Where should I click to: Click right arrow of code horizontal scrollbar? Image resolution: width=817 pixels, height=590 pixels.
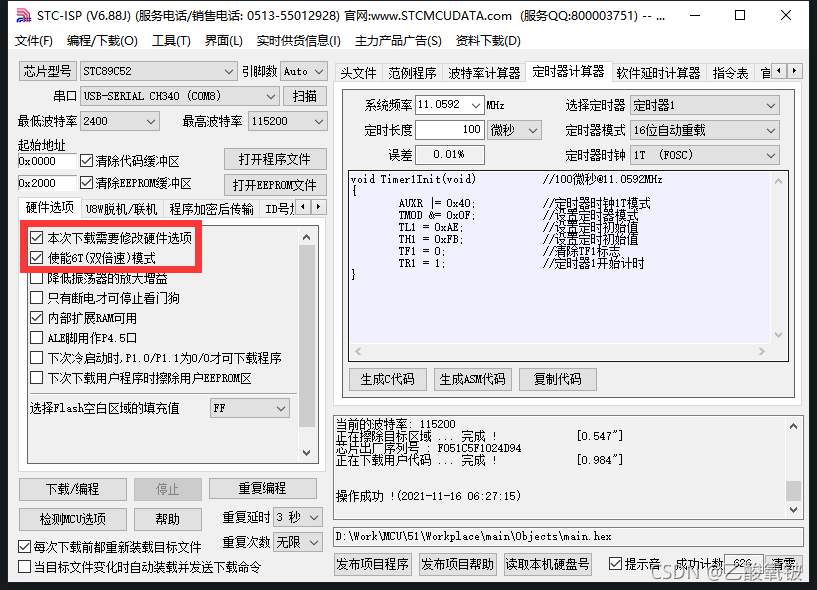pyautogui.click(x=762, y=351)
